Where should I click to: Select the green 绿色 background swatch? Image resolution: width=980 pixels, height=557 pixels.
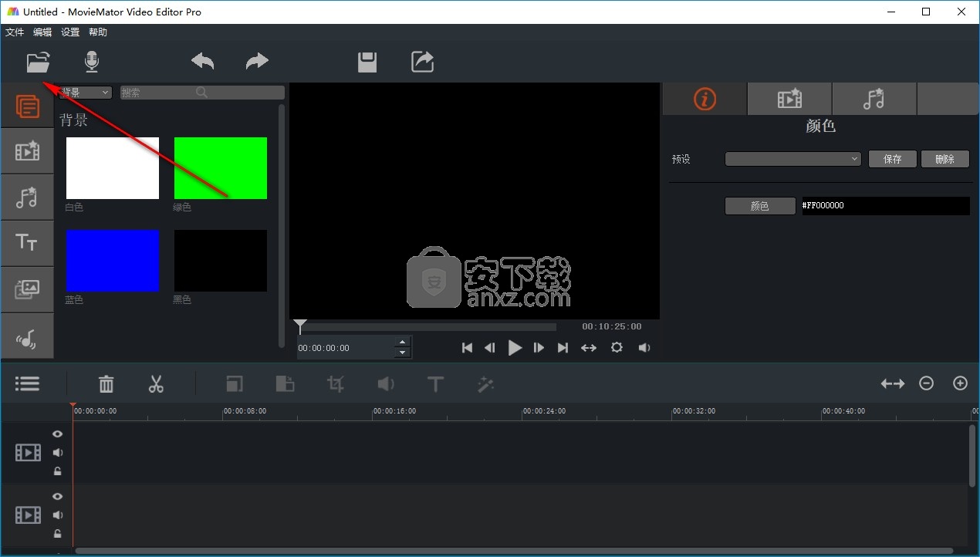221,168
